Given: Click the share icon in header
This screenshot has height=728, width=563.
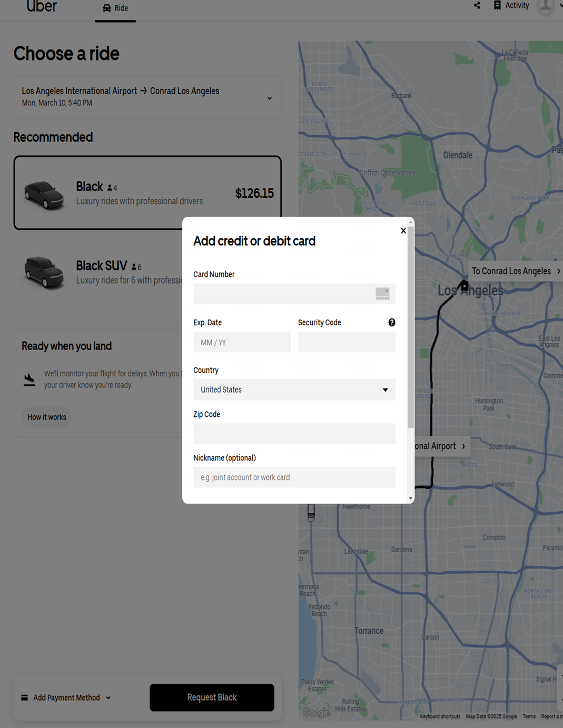Looking at the screenshot, I should [x=477, y=5].
